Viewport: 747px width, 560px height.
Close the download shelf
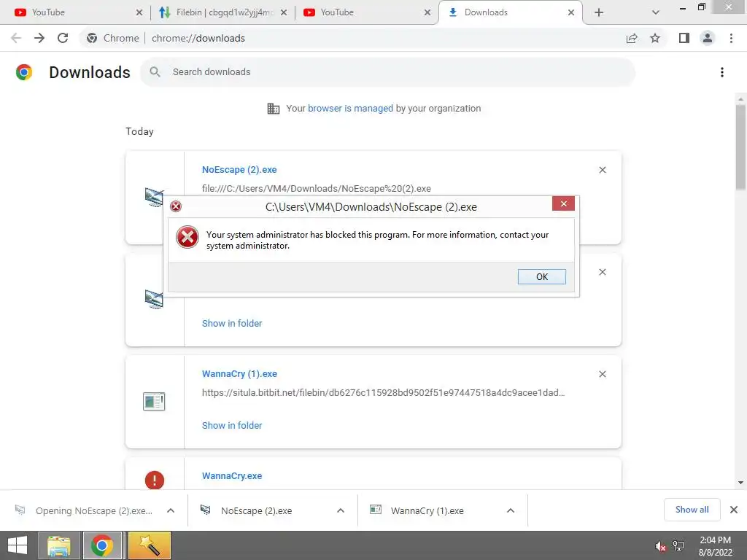click(734, 510)
